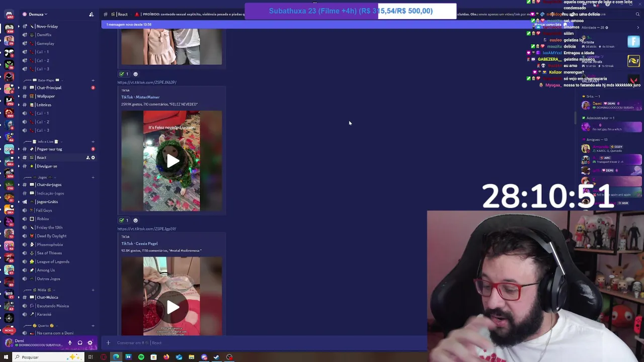Image resolution: width=644 pixels, height=362 pixels.
Task: Click create invite icon on React channel
Action: point(88,157)
